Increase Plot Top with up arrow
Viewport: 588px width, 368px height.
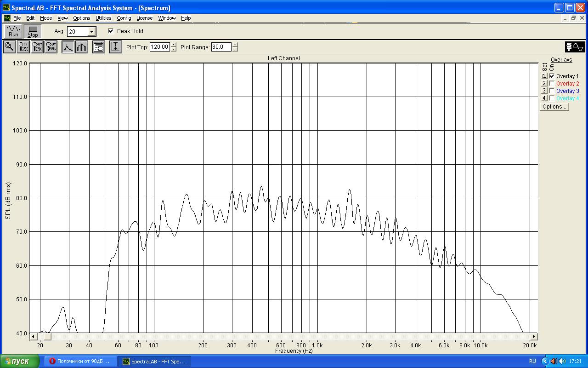tap(174, 45)
